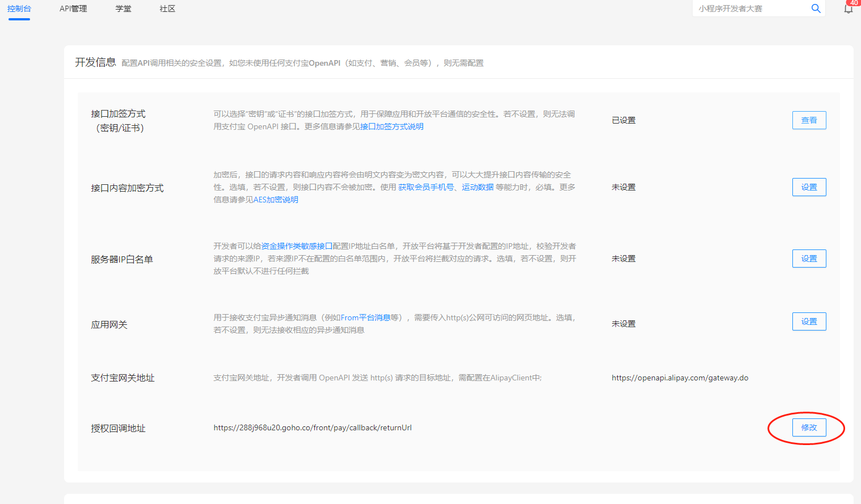Viewport: 861px width, 504px height.
Task: Open the notification bell icon
Action: point(848,9)
